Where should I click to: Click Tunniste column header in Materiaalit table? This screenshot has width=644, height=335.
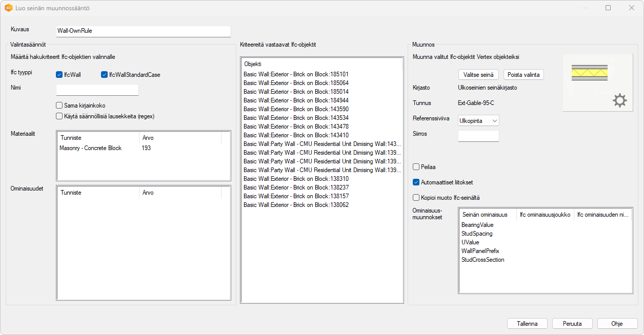point(98,138)
